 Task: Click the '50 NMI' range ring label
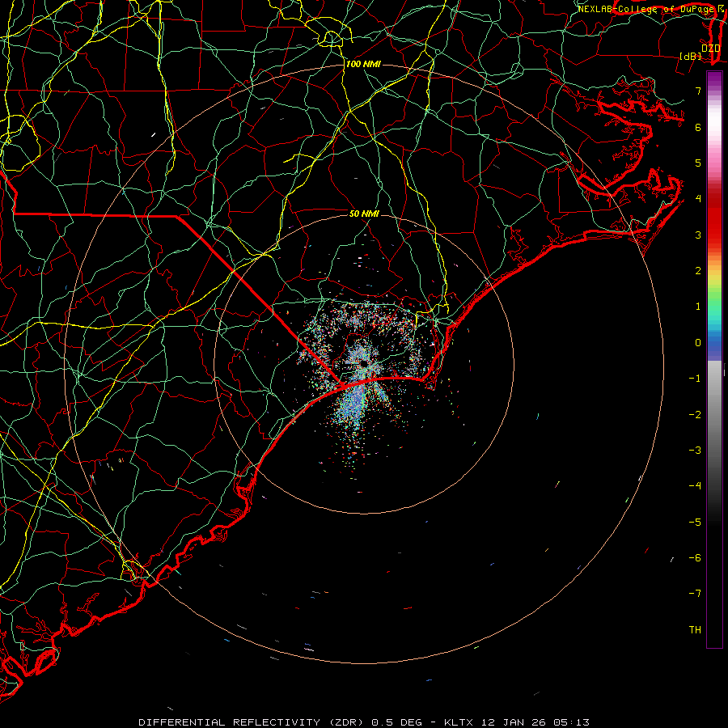[364, 214]
